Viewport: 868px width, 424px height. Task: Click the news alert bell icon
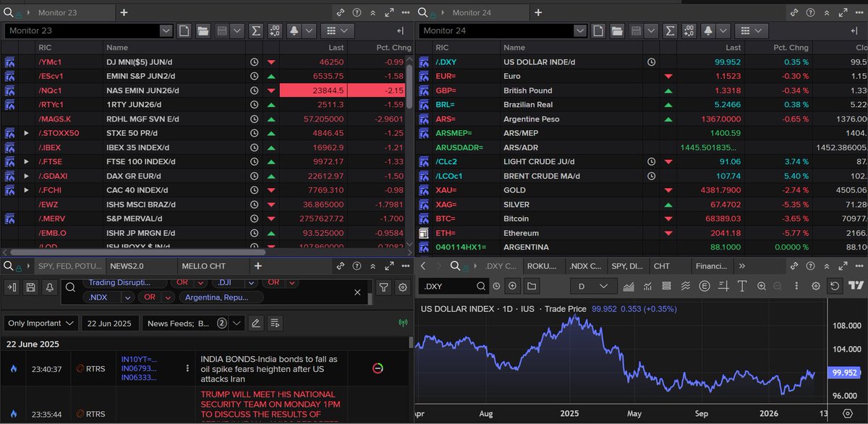48,287
